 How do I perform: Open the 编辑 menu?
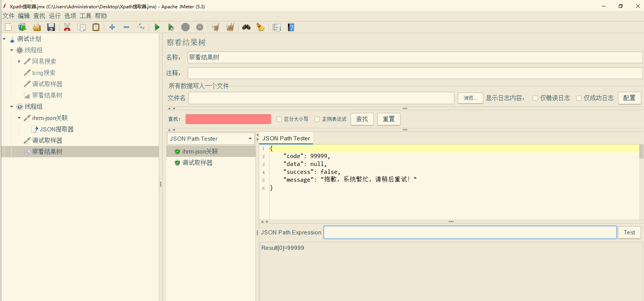(24, 16)
